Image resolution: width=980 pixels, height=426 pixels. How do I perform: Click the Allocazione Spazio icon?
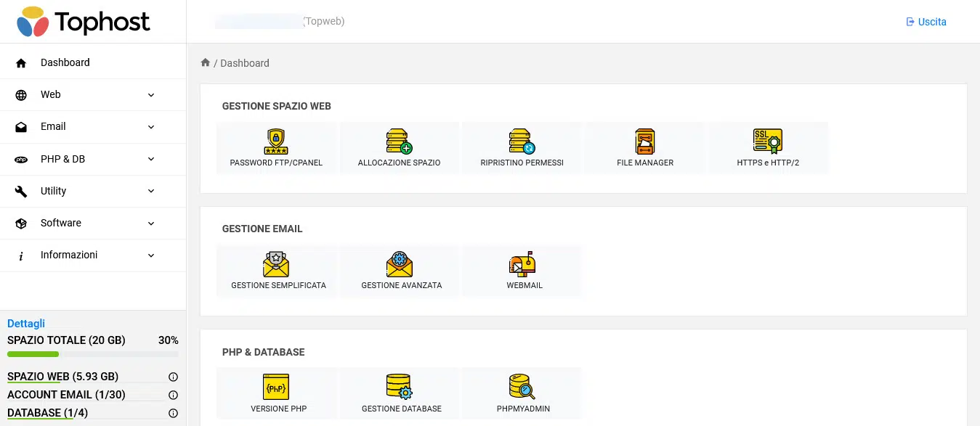(x=399, y=147)
